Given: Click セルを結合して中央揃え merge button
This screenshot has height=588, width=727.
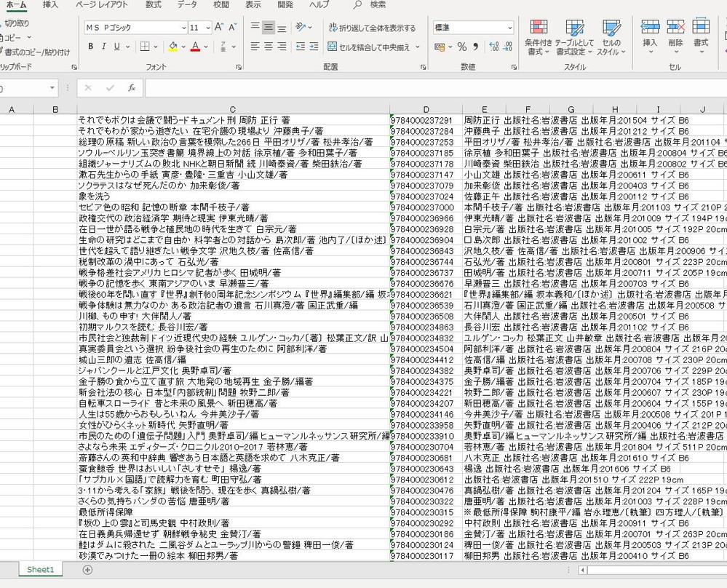Looking at the screenshot, I should tap(369, 47).
